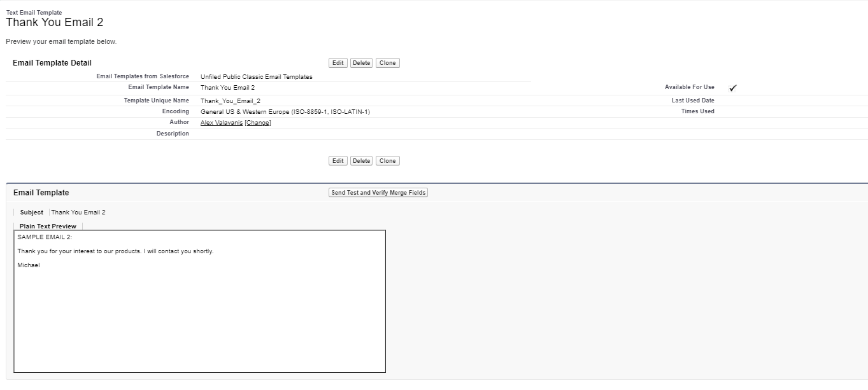
Task: Click the [Change] author link
Action: point(258,123)
